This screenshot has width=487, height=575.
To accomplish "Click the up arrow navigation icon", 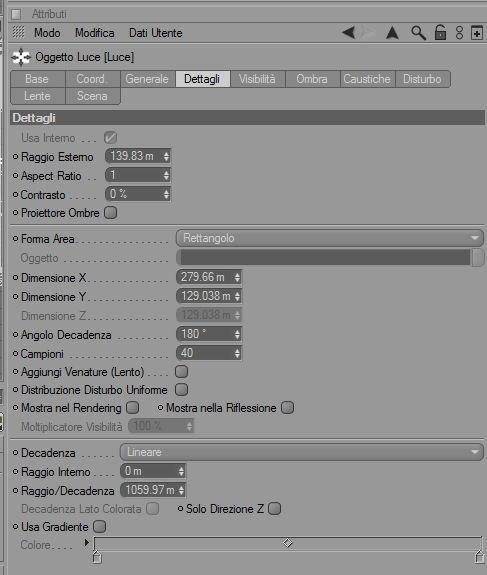I will tap(392, 33).
